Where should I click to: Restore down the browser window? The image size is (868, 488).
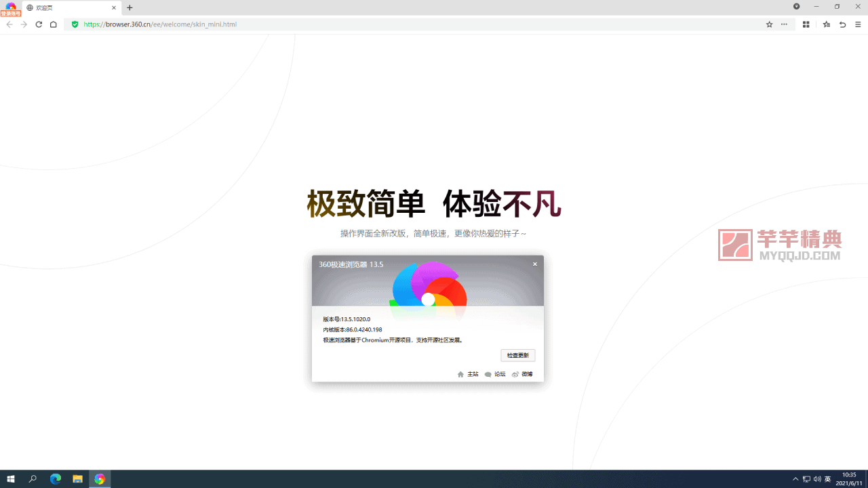837,6
